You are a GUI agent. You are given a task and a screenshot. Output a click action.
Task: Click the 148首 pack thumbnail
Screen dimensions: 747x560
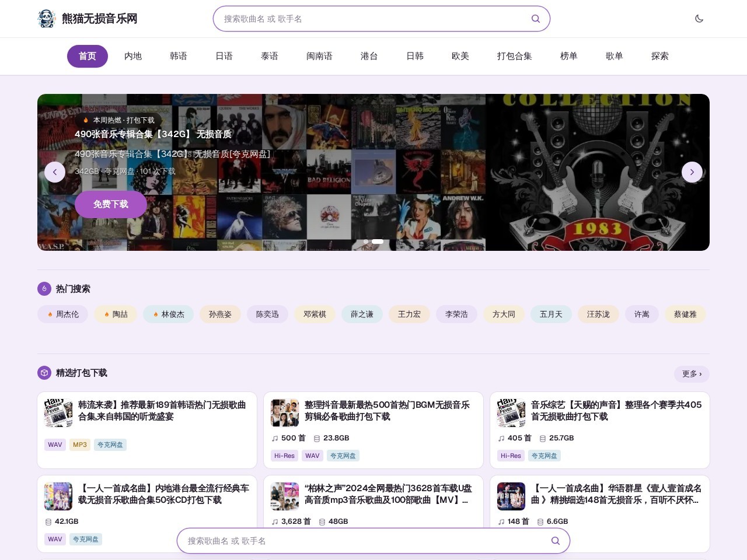[x=511, y=496]
